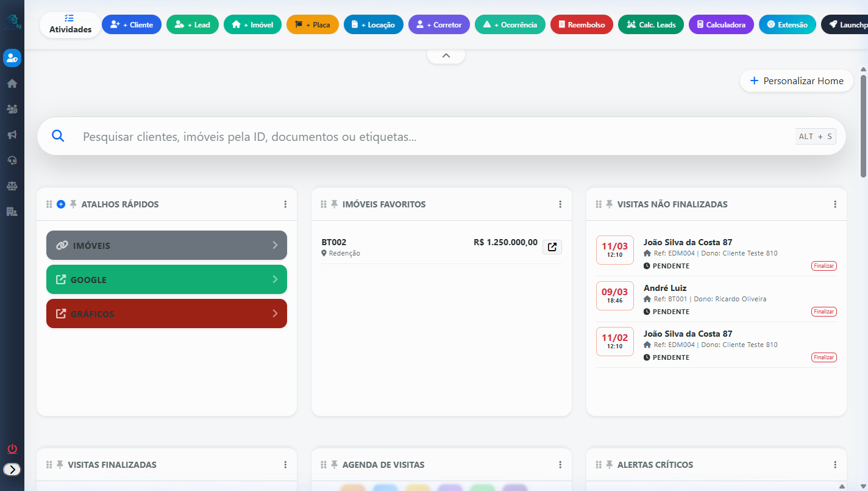Open kebab menu of Visitas Não Finalizadas

[x=835, y=204]
